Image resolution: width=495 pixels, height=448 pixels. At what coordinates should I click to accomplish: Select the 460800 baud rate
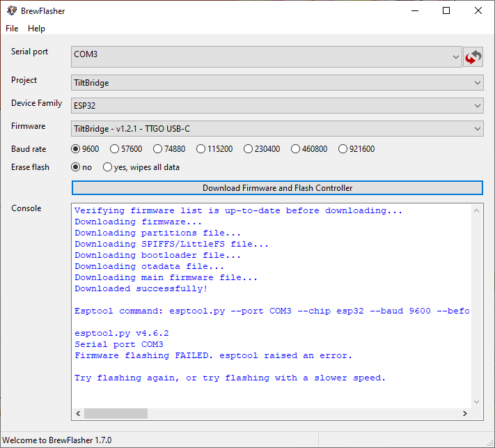click(x=309, y=149)
